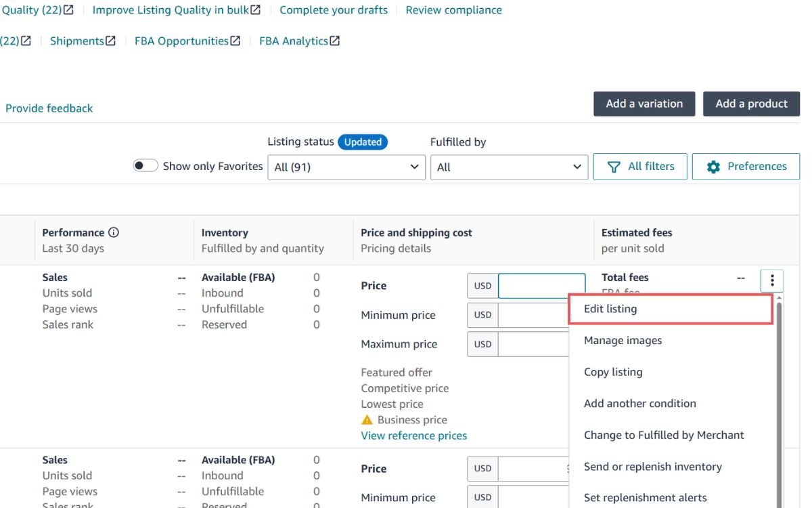Screen dimensions: 812x508
Task: Click the Business price label
Action: [412, 420]
